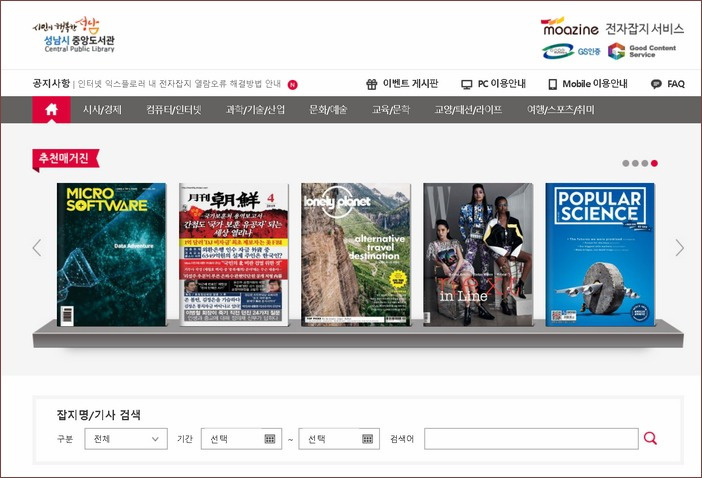Open Lonely Planet magazine cover

pos(356,254)
